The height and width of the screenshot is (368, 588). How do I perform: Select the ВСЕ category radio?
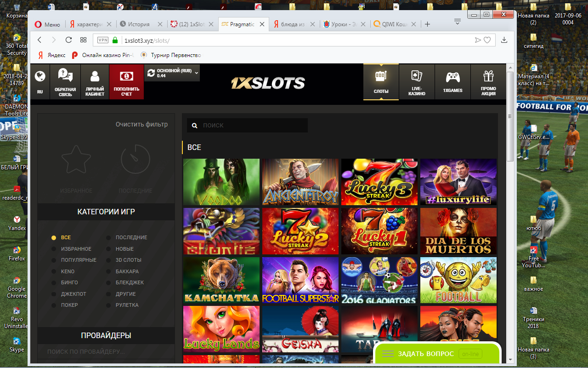54,238
